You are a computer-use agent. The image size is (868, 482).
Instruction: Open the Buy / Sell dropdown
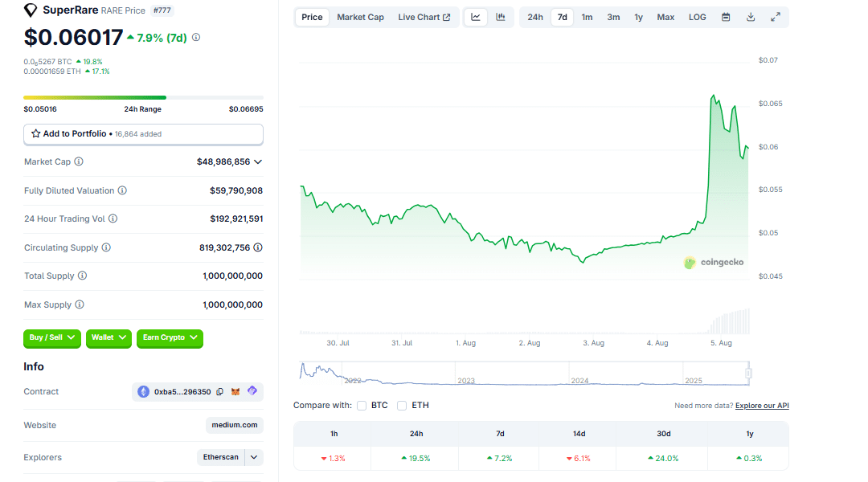click(x=52, y=337)
